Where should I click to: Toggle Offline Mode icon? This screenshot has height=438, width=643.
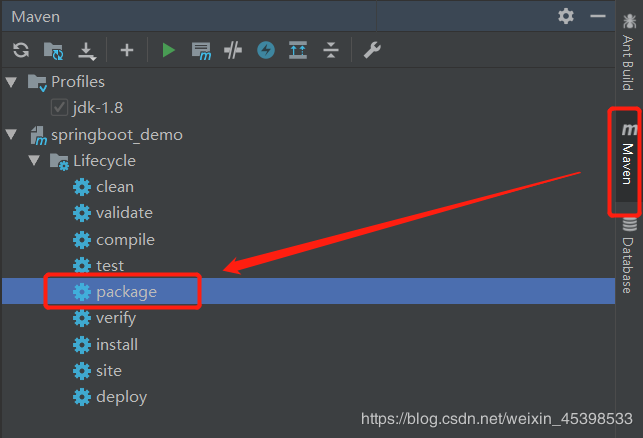pyautogui.click(x=233, y=50)
